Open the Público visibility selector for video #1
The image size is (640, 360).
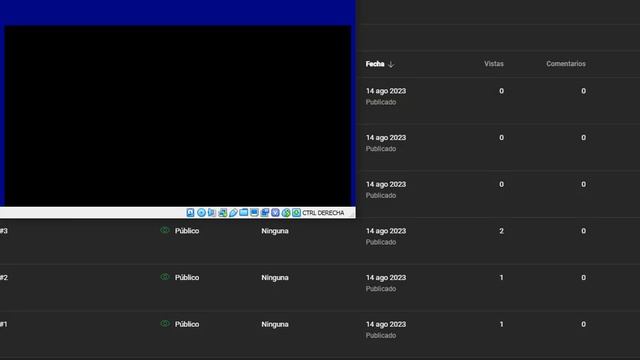click(187, 324)
